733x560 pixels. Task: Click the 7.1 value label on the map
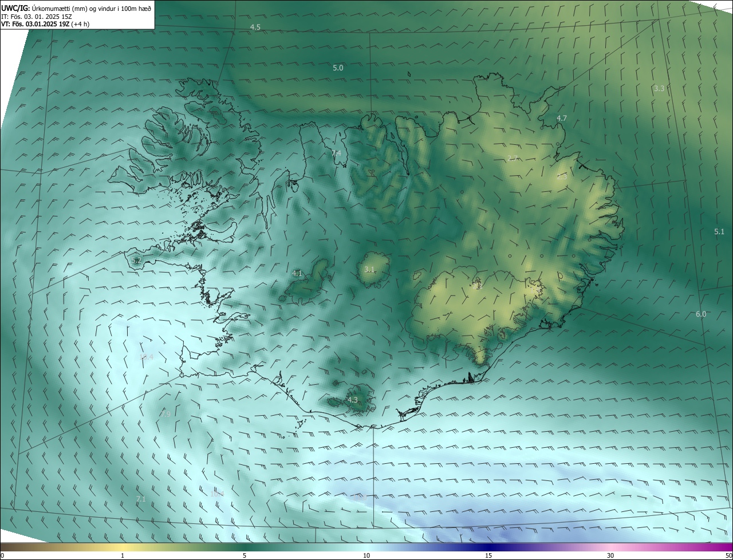141,499
